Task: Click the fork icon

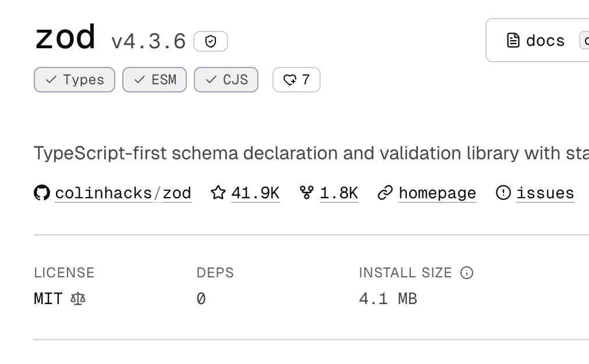Action: tap(307, 192)
